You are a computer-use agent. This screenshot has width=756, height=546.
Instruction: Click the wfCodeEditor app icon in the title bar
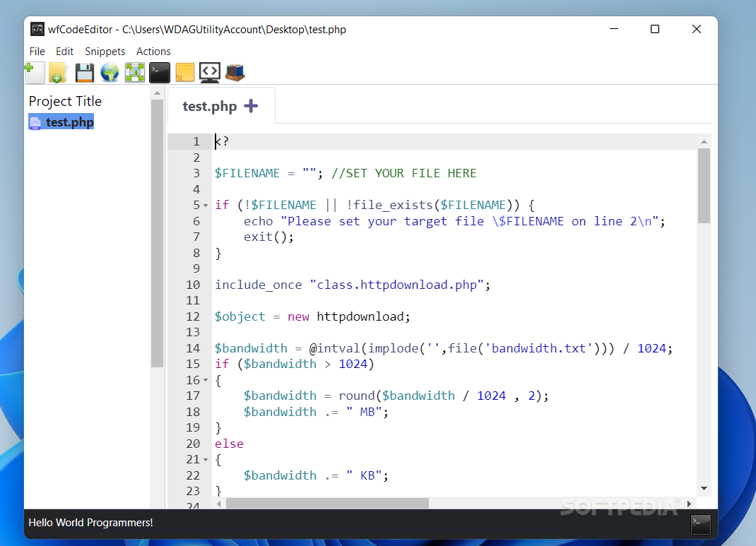click(37, 30)
